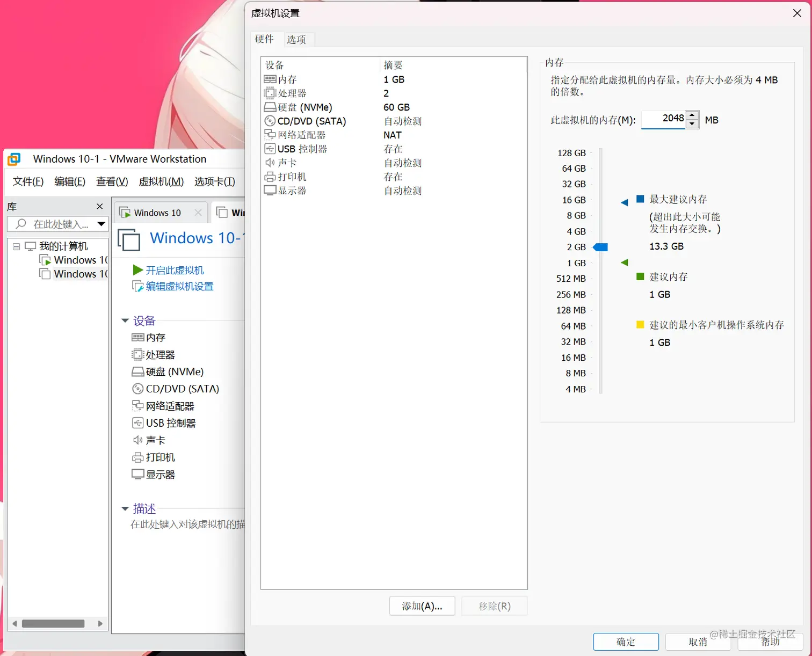The height and width of the screenshot is (656, 812).
Task: Close the virtual machine settings dialog
Action: 797,13
